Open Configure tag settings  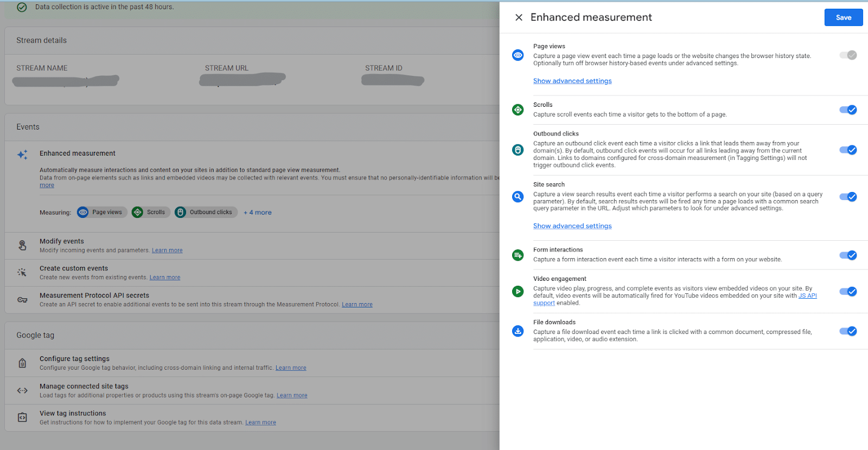(x=74, y=359)
